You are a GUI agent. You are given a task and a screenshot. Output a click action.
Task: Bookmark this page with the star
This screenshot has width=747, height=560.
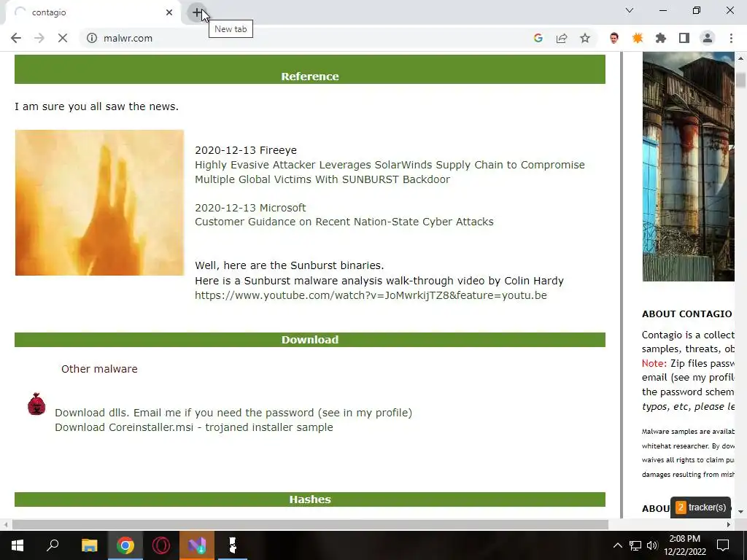pyautogui.click(x=585, y=38)
